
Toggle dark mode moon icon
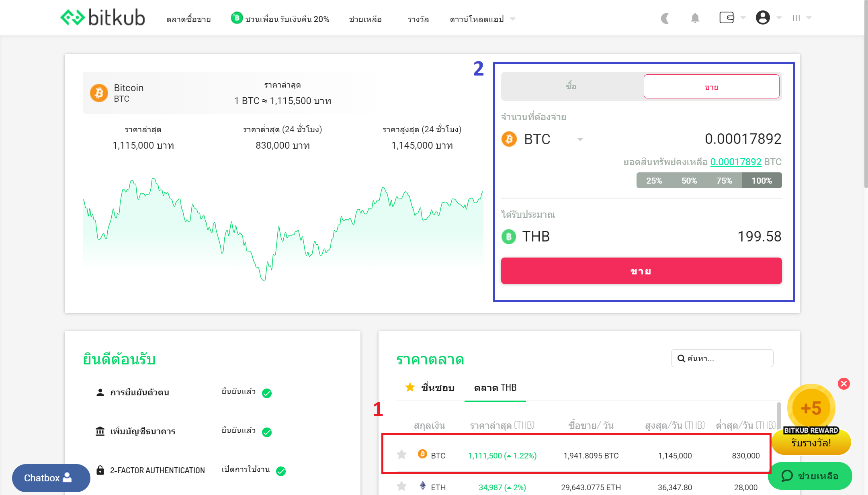point(665,18)
